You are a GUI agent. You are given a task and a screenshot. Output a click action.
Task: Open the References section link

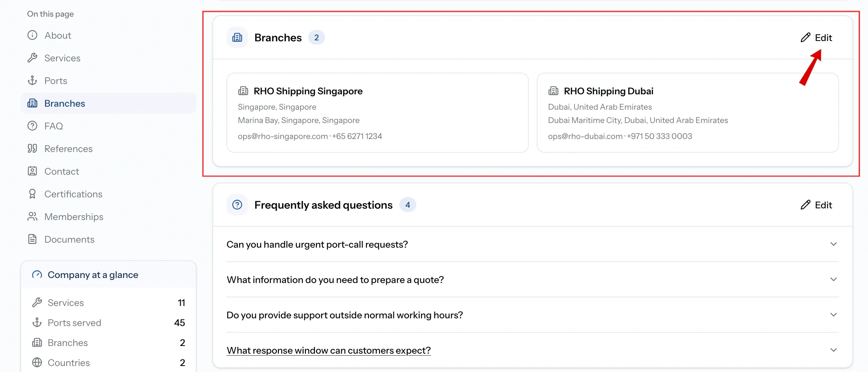pos(108,148)
